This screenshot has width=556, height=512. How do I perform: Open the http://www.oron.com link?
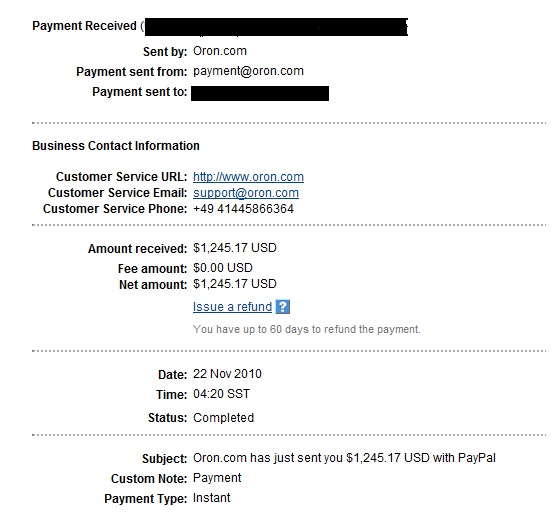pos(248,177)
